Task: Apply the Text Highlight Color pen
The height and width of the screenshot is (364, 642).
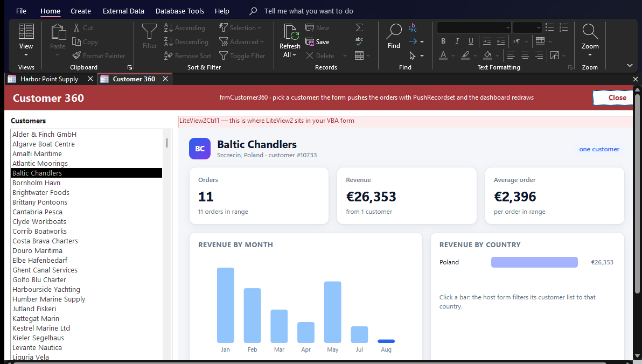Action: (465, 55)
